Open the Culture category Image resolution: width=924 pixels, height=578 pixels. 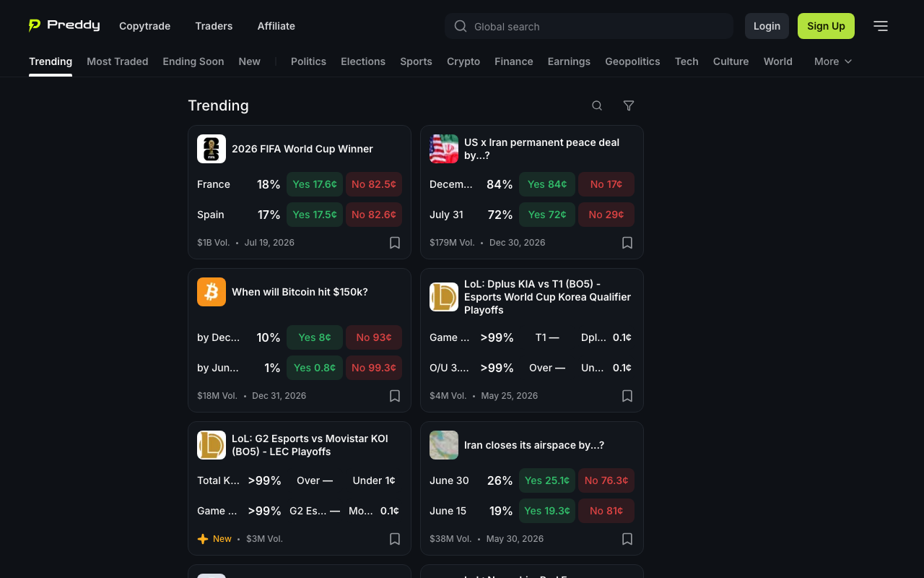pos(731,61)
